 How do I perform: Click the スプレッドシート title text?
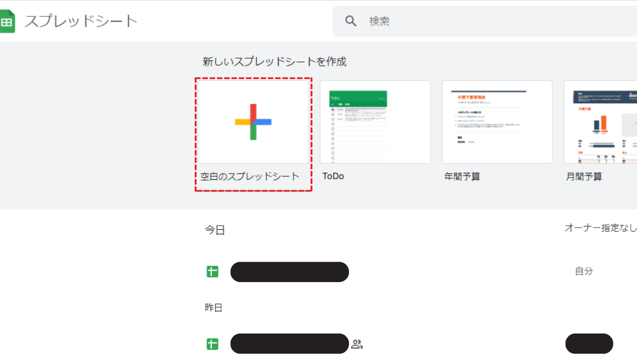tap(81, 21)
